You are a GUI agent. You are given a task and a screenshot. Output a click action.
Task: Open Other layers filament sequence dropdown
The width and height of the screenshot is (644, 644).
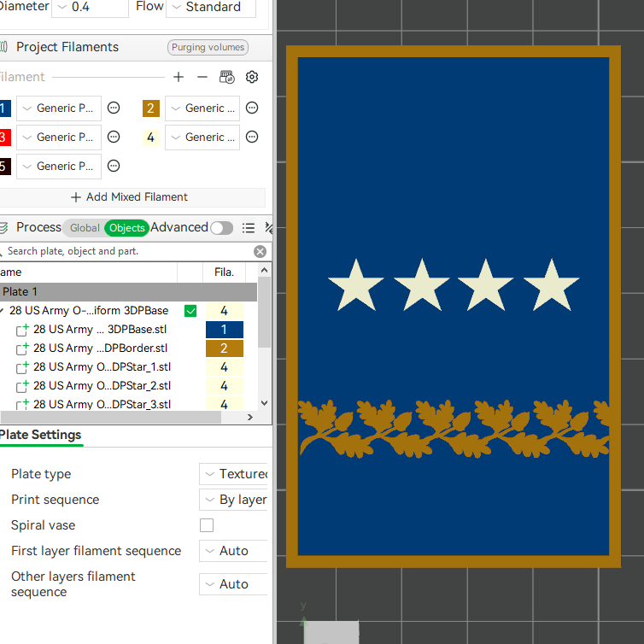(x=233, y=584)
